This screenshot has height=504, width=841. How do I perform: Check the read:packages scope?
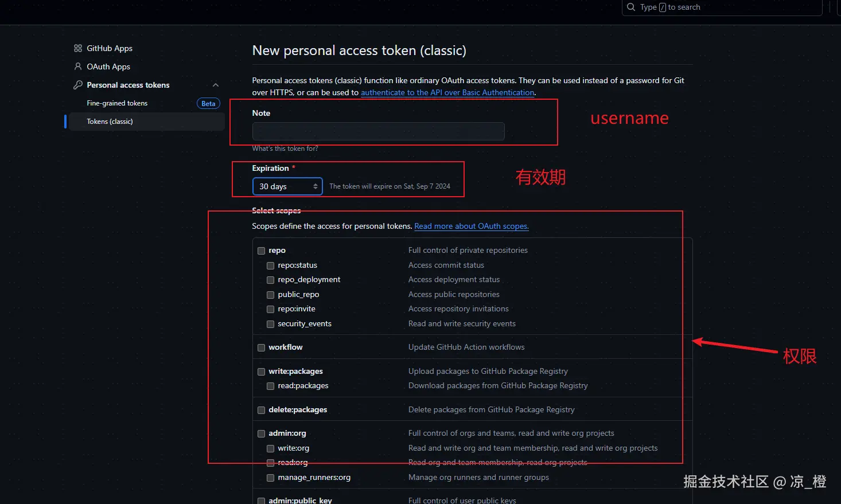[270, 386]
